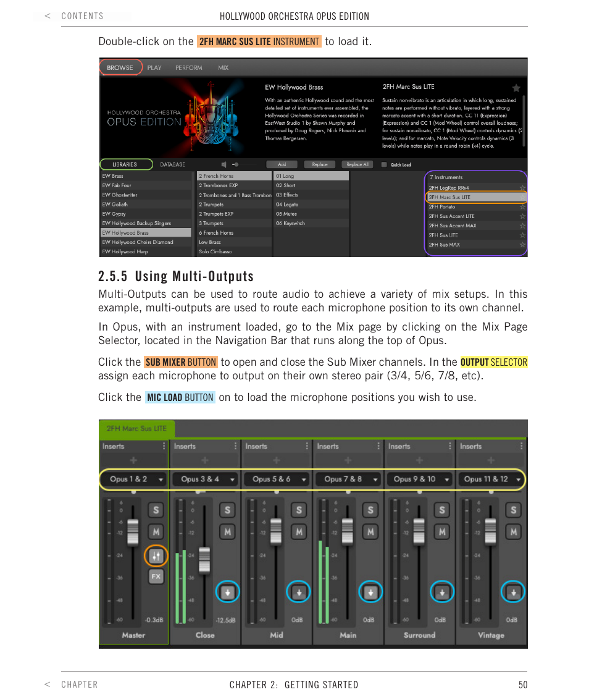Switch to the PLAY page

154,67
